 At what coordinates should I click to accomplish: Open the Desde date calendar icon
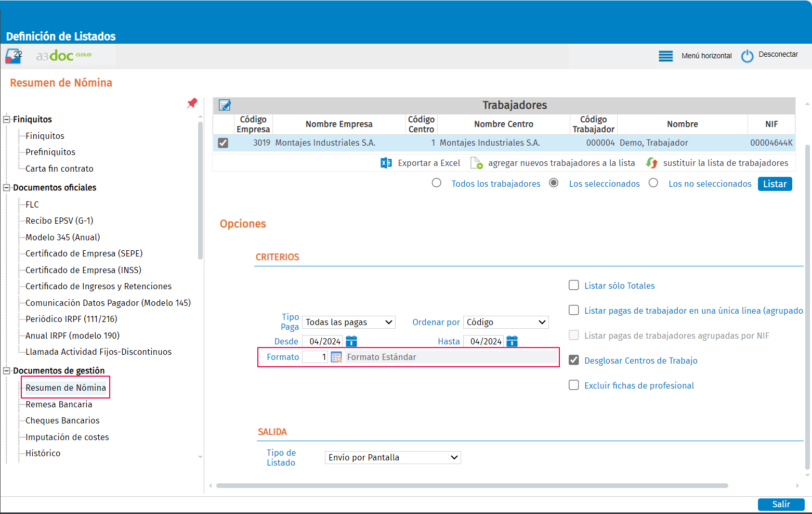tap(351, 341)
